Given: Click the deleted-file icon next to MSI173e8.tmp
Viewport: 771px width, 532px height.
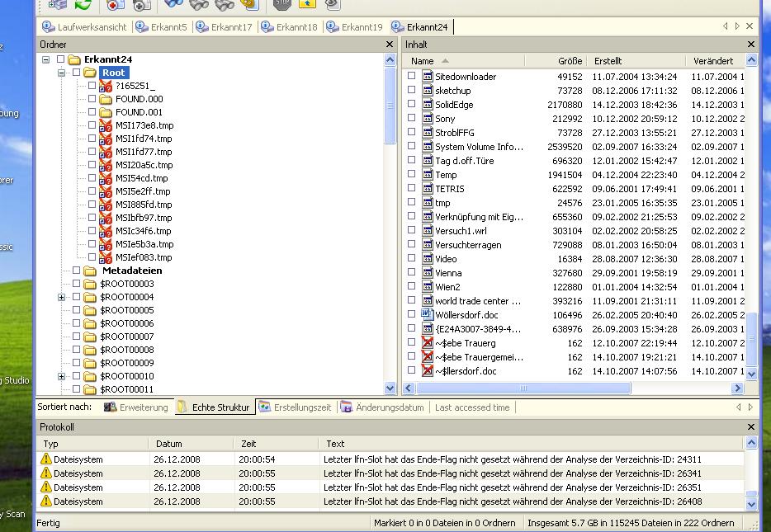Looking at the screenshot, I should (x=105, y=125).
